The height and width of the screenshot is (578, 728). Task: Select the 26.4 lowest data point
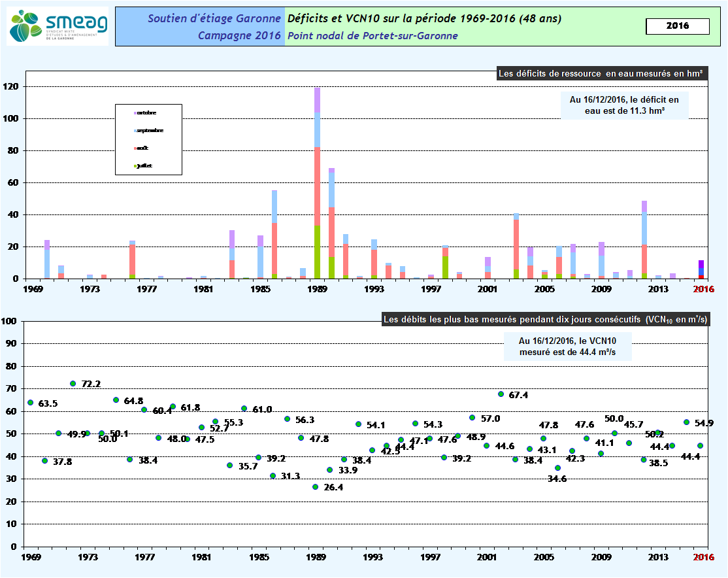(316, 486)
